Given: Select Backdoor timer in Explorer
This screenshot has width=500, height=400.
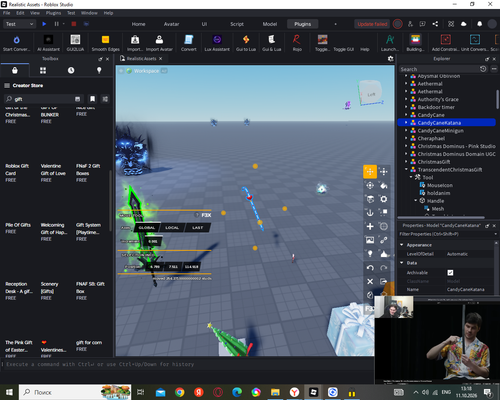Looking at the screenshot, I should pos(436,107).
